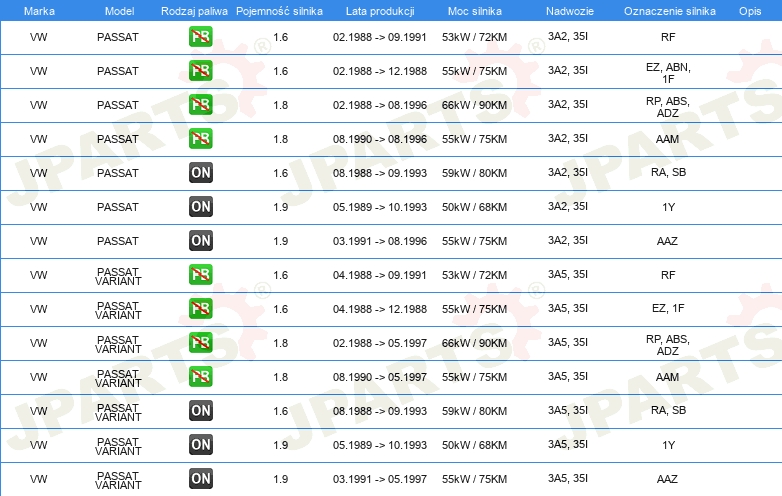Select engine code RP, ABS, ADZ in PASSAT row
The height and width of the screenshot is (496, 782).
click(668, 107)
